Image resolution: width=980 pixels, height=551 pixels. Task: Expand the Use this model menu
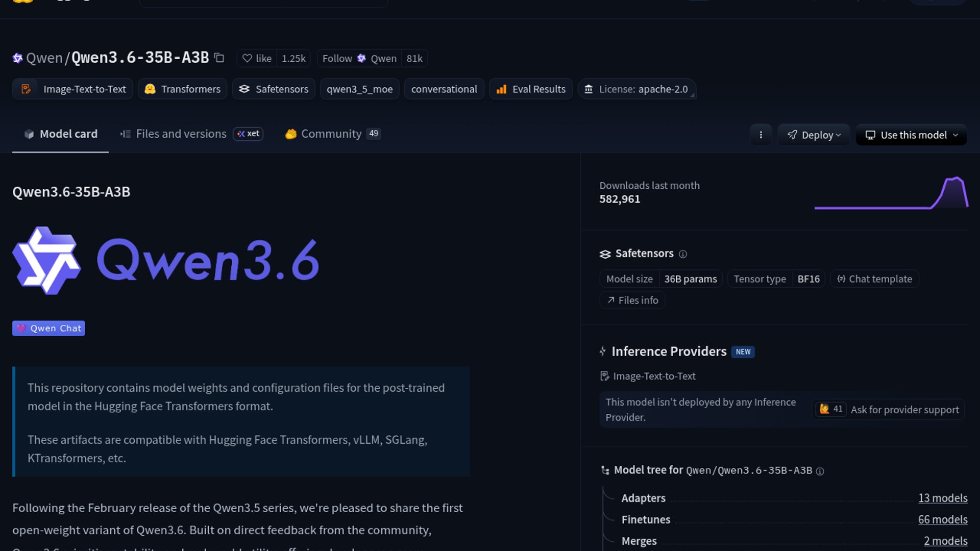911,135
